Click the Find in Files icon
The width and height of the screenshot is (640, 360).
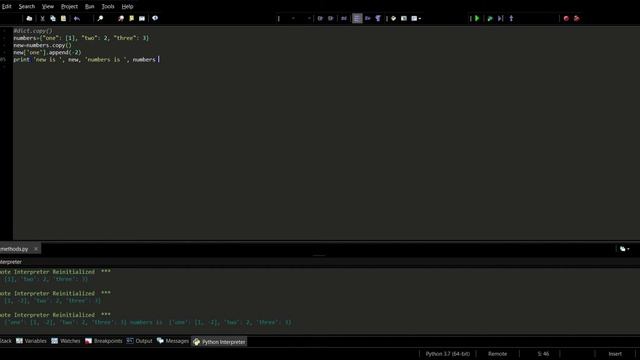(x=121, y=18)
